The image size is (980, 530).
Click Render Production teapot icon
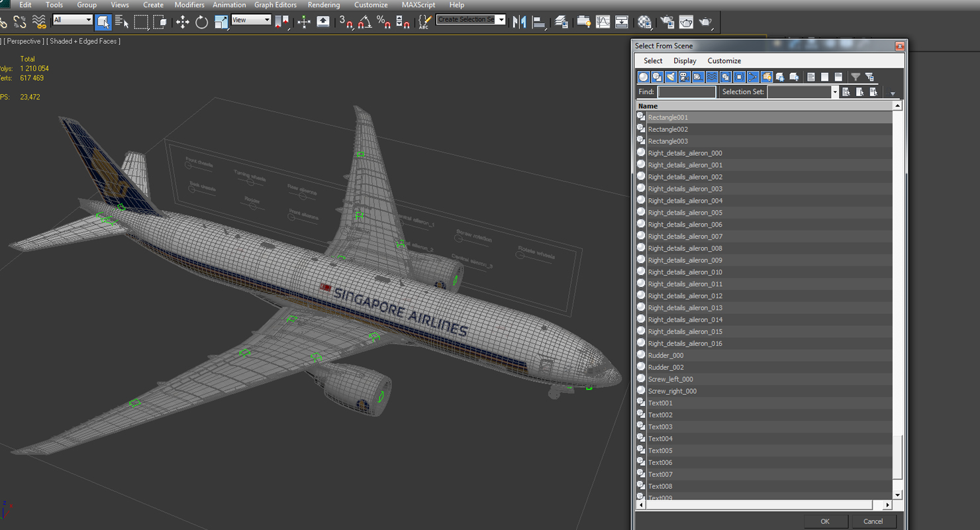pyautogui.click(x=705, y=22)
